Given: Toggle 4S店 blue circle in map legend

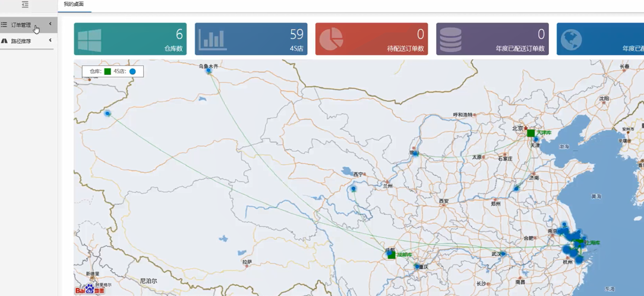Looking at the screenshot, I should point(132,72).
